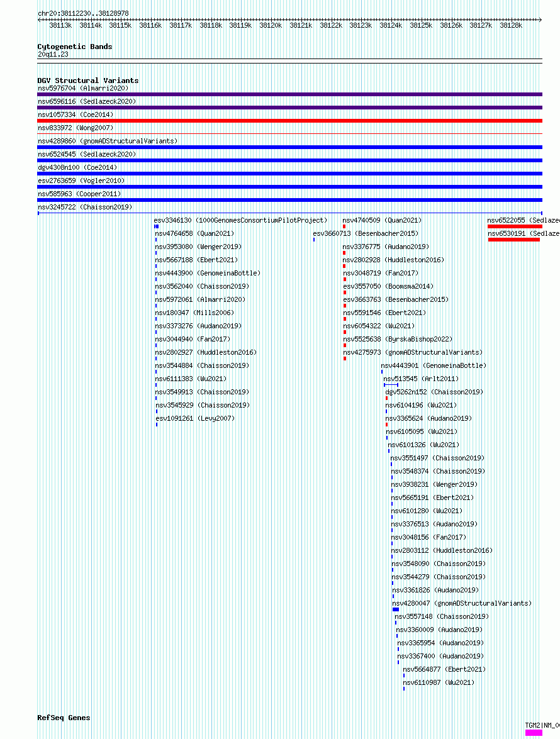560x739 pixels.
Task: Select nsv6110987 (Wu2021) variant
Action: click(x=439, y=682)
